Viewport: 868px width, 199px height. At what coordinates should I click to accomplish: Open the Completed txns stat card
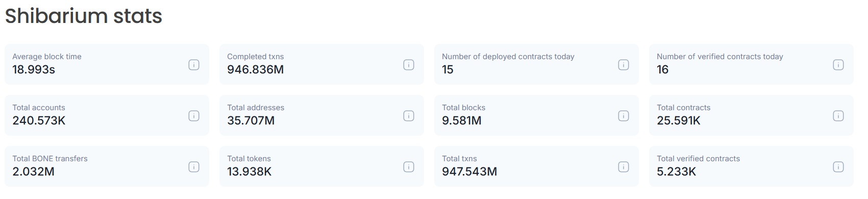click(x=321, y=64)
